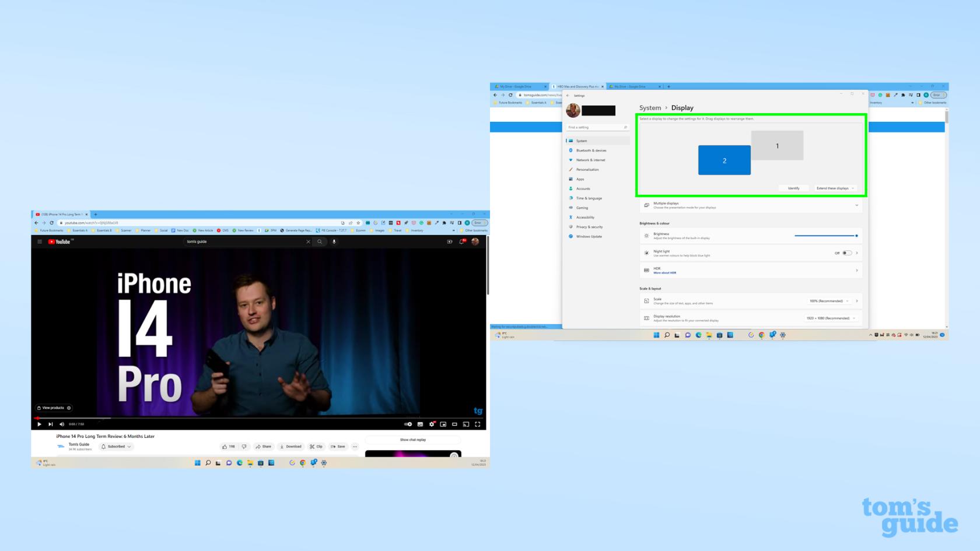Toggle the Night light switch
The width and height of the screenshot is (980, 551).
pyautogui.click(x=847, y=253)
